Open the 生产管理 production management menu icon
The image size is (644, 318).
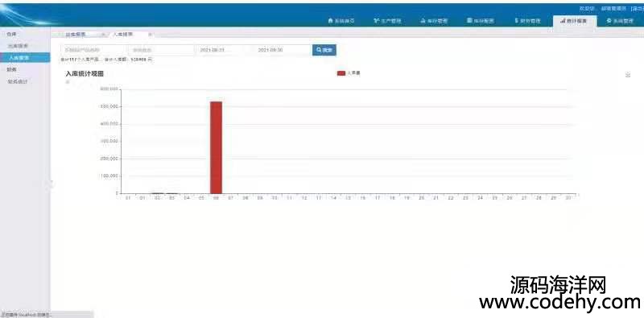click(x=376, y=21)
